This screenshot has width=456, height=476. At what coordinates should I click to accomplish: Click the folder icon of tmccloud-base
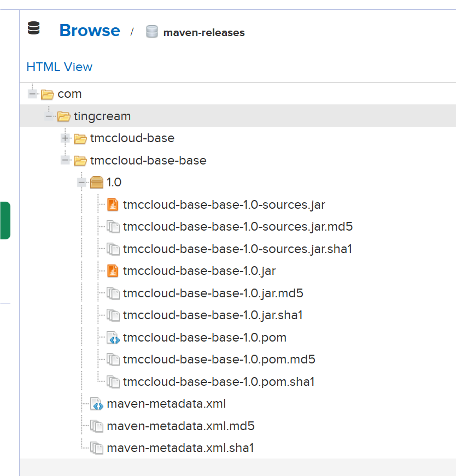[80, 138]
